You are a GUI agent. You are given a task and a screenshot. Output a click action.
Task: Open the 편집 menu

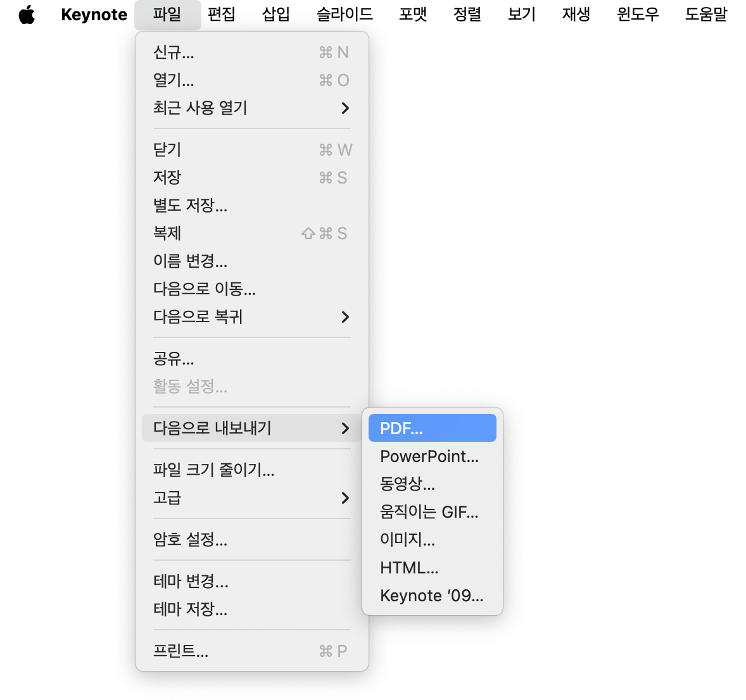(x=222, y=15)
